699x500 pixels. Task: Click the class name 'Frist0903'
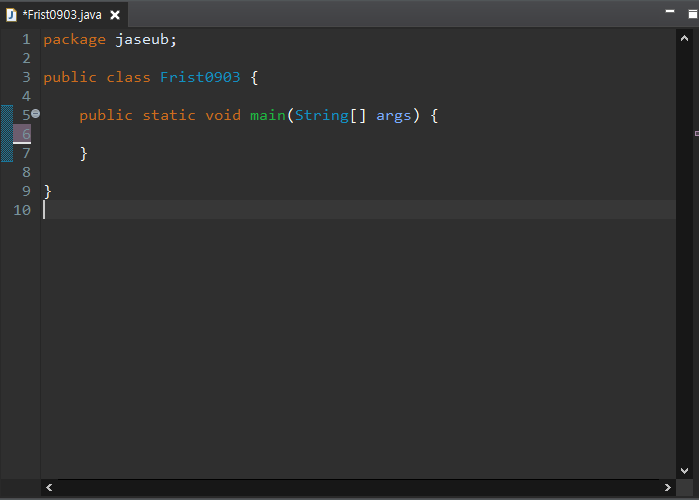tap(200, 77)
